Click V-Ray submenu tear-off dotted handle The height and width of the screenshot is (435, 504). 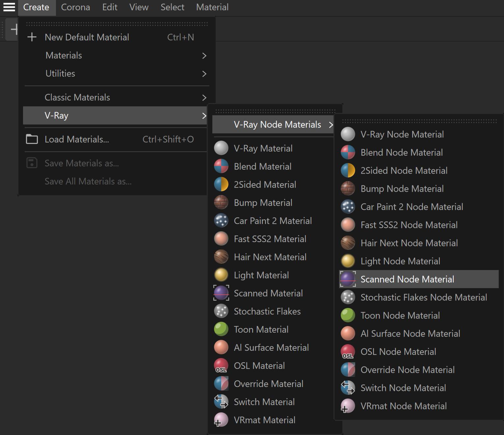[275, 111]
